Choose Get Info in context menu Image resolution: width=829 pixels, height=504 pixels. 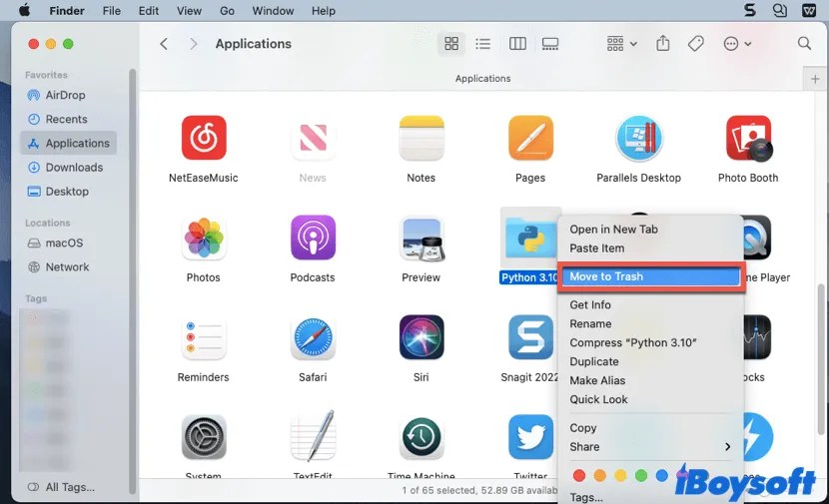pyautogui.click(x=650, y=304)
